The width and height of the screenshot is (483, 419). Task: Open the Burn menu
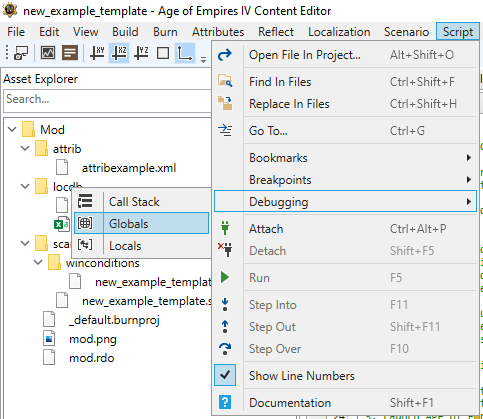165,32
